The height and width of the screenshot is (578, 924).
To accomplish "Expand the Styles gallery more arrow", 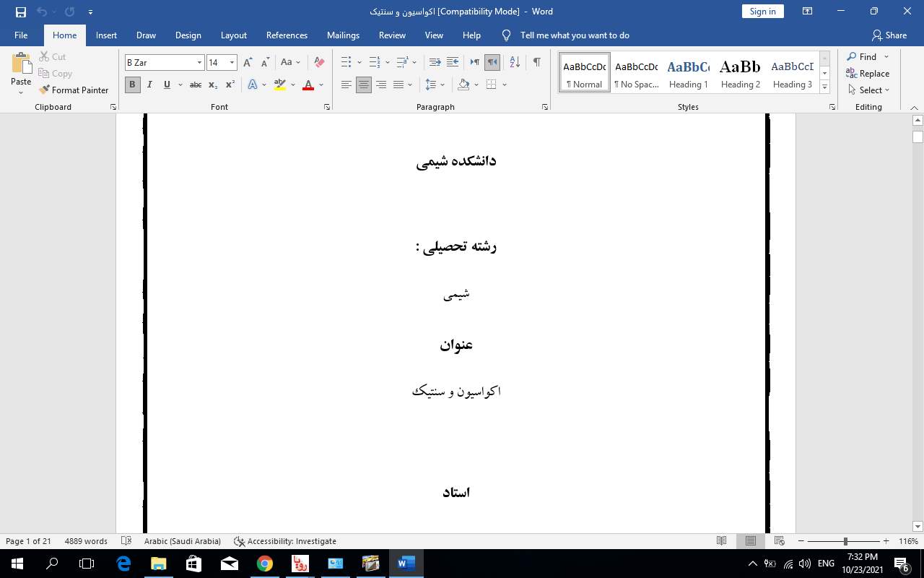I will pyautogui.click(x=824, y=87).
